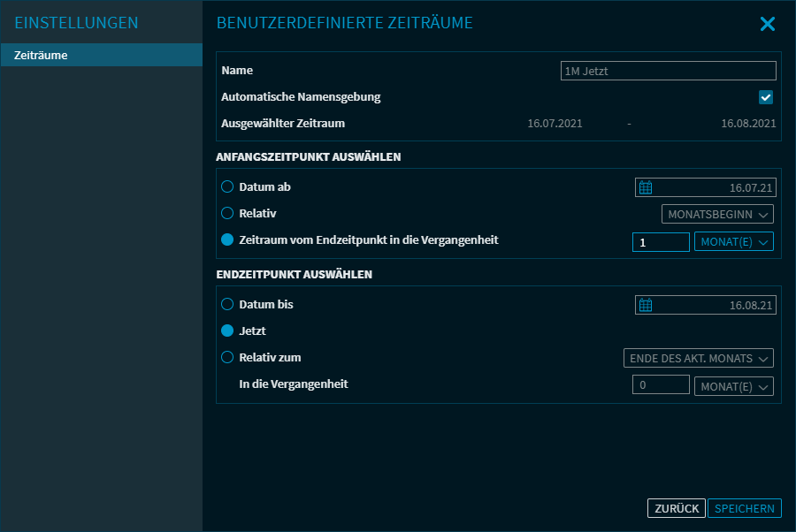
Task: Click the period count field showing 1
Action: point(660,242)
